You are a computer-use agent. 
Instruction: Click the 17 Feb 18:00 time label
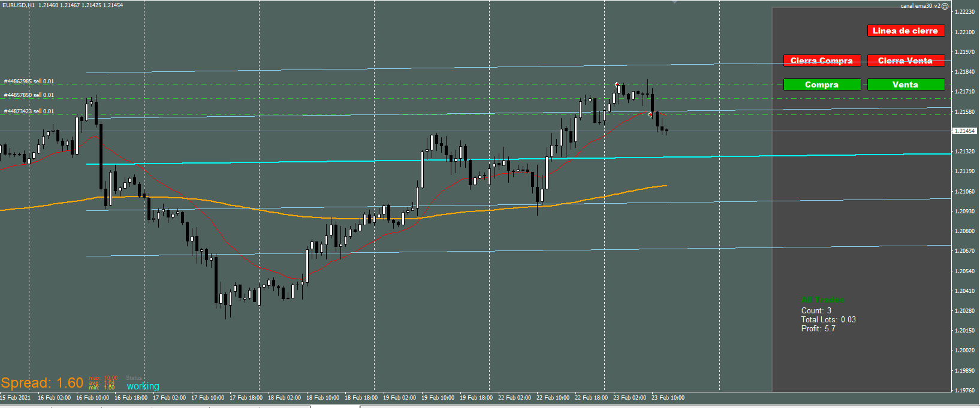click(246, 397)
